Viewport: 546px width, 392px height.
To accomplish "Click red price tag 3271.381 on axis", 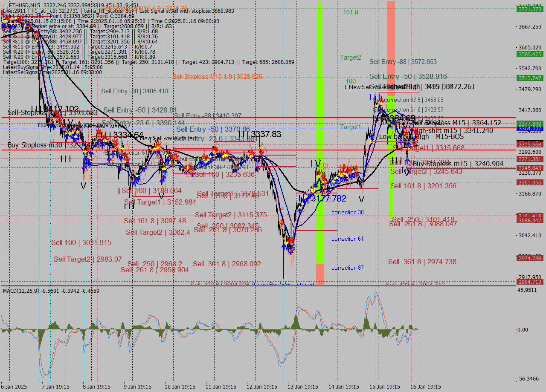I will 529,159.
